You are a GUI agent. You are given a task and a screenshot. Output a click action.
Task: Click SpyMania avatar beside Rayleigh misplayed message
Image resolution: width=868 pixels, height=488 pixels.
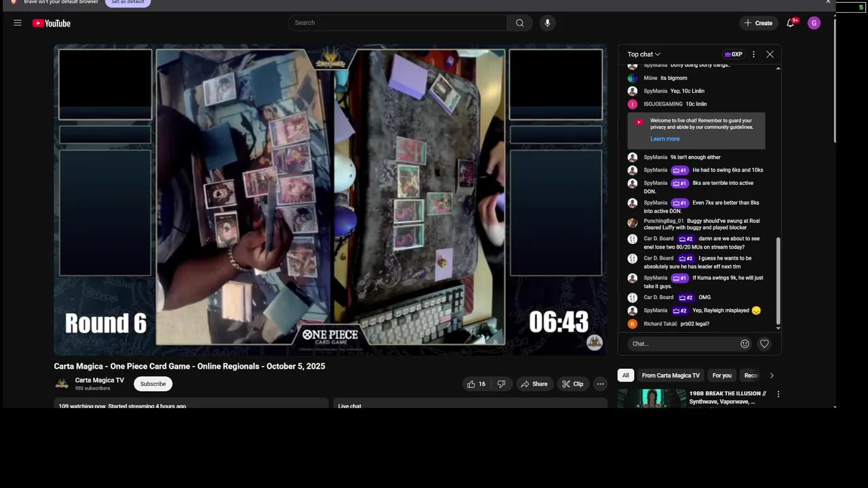click(632, 310)
